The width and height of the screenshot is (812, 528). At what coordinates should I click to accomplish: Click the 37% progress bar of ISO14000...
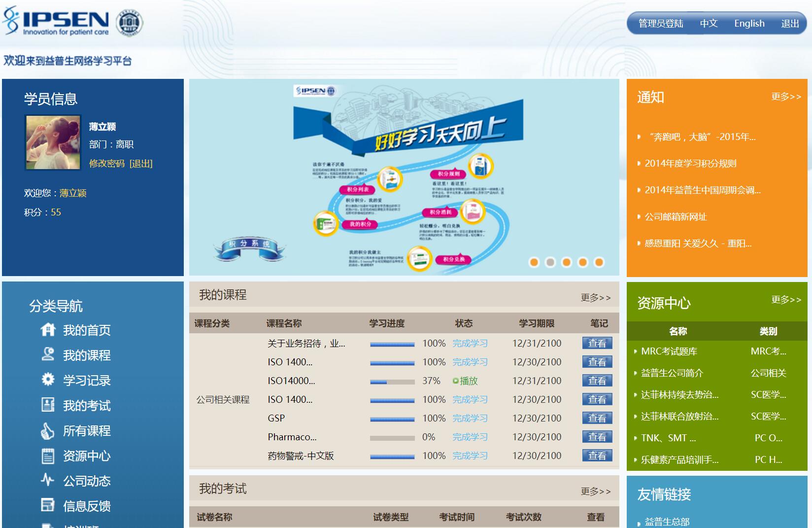392,382
